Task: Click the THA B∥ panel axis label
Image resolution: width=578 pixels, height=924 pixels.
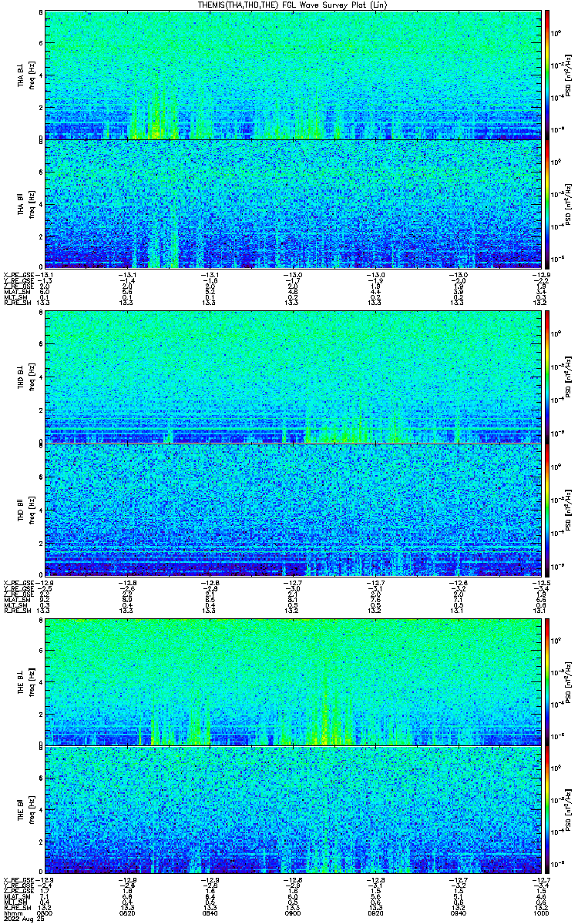Action: coord(22,203)
